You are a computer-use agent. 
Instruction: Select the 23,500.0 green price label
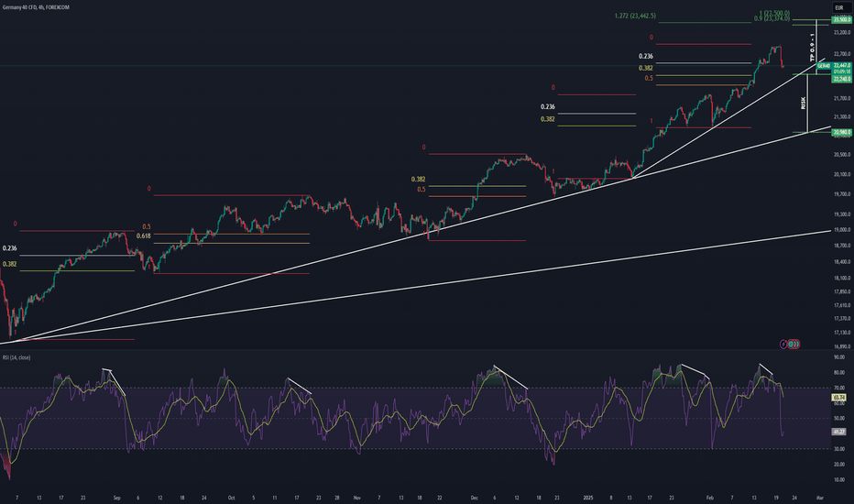coord(842,19)
